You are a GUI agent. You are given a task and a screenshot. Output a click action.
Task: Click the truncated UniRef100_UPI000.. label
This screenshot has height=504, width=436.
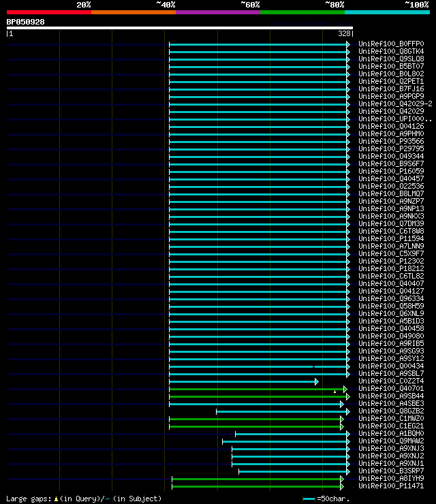coord(395,119)
